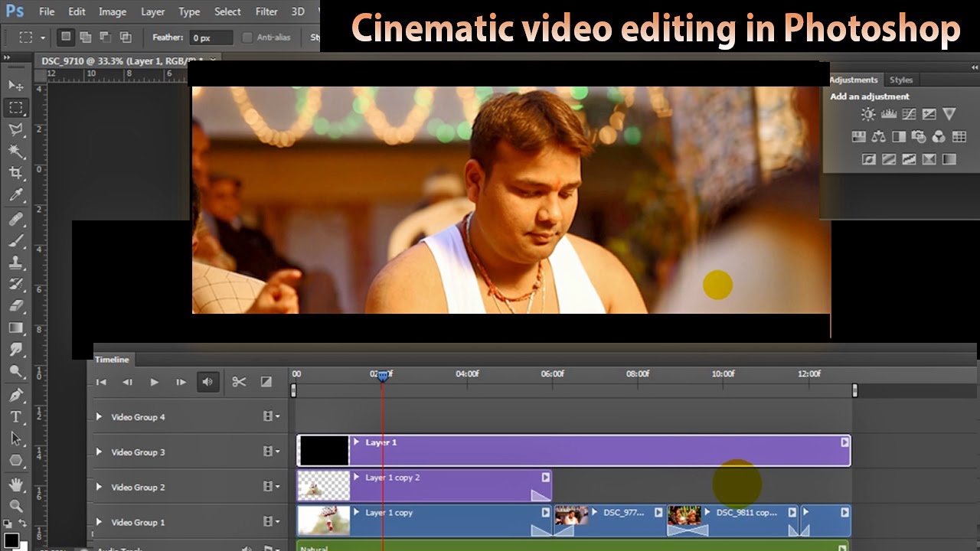Toggle timeline audio playback speaker button
Image resolution: width=980 pixels, height=551 pixels.
click(207, 382)
